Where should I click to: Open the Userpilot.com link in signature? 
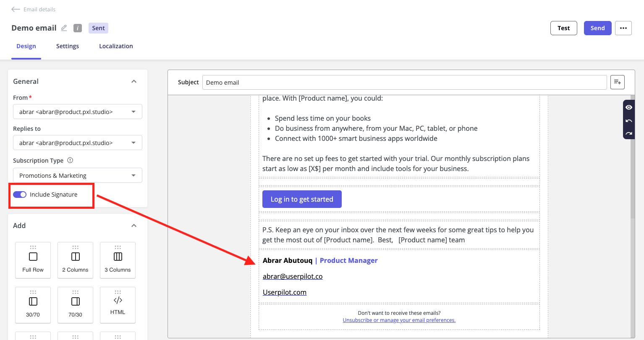[x=285, y=292]
